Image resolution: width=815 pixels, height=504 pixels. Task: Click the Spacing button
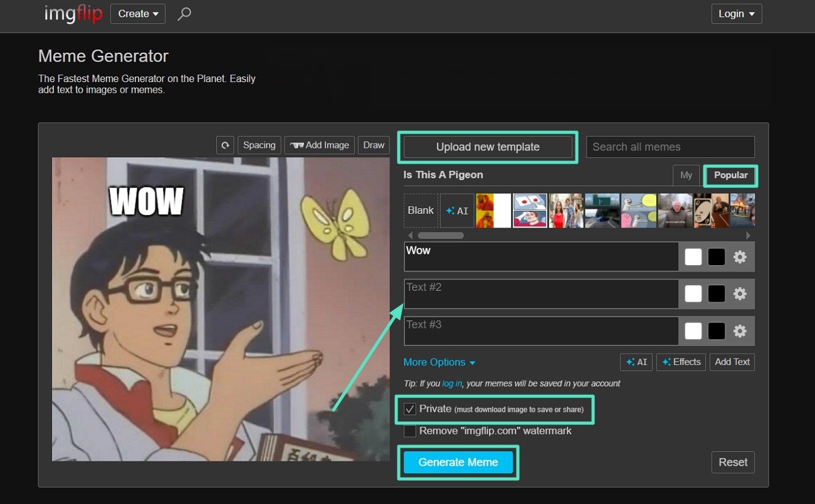pyautogui.click(x=259, y=145)
